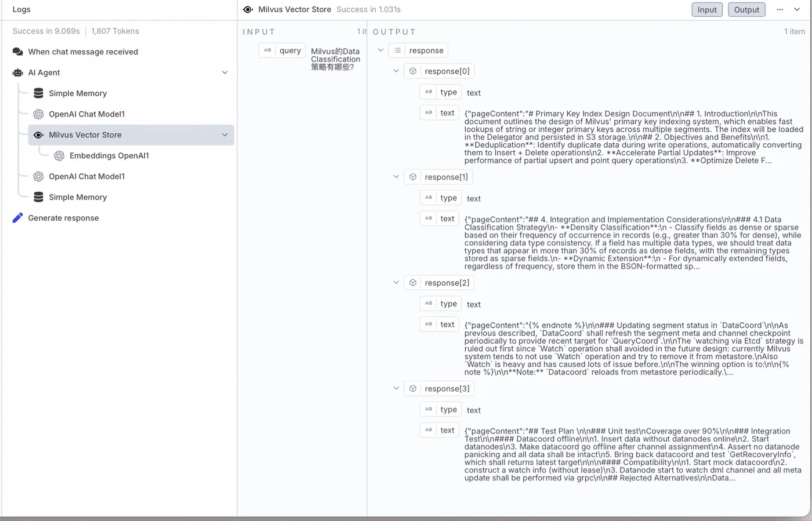Click the Generate response pencil icon

18,218
